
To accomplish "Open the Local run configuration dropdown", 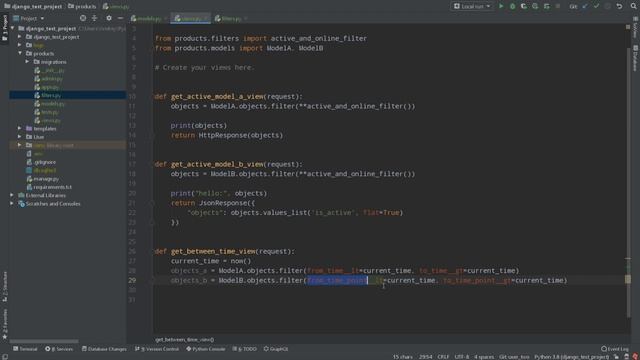I will (472, 6).
